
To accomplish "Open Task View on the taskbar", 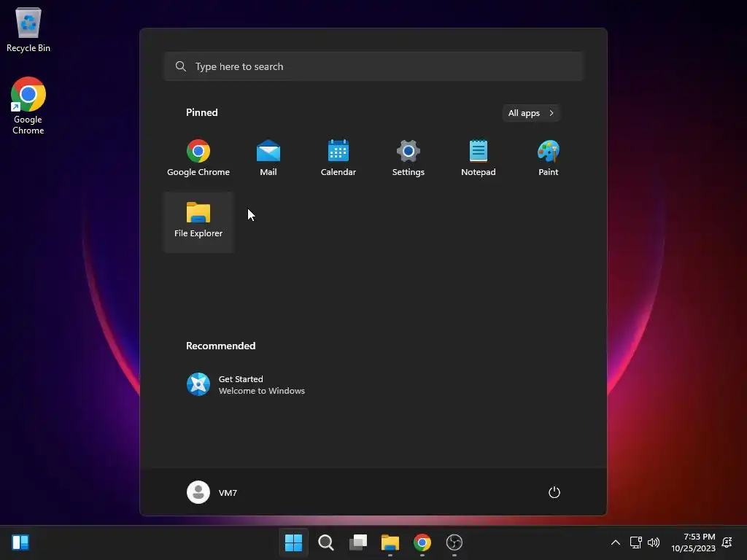I will pyautogui.click(x=357, y=542).
